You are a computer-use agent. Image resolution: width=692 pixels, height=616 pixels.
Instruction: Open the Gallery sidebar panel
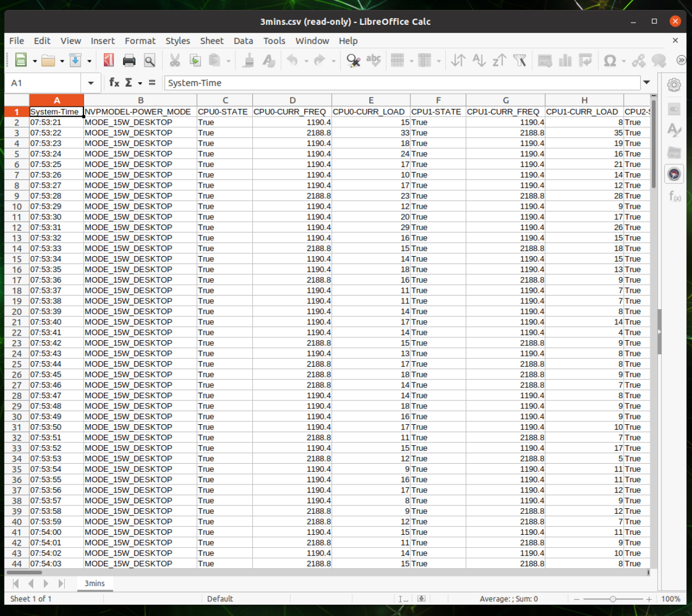675,152
